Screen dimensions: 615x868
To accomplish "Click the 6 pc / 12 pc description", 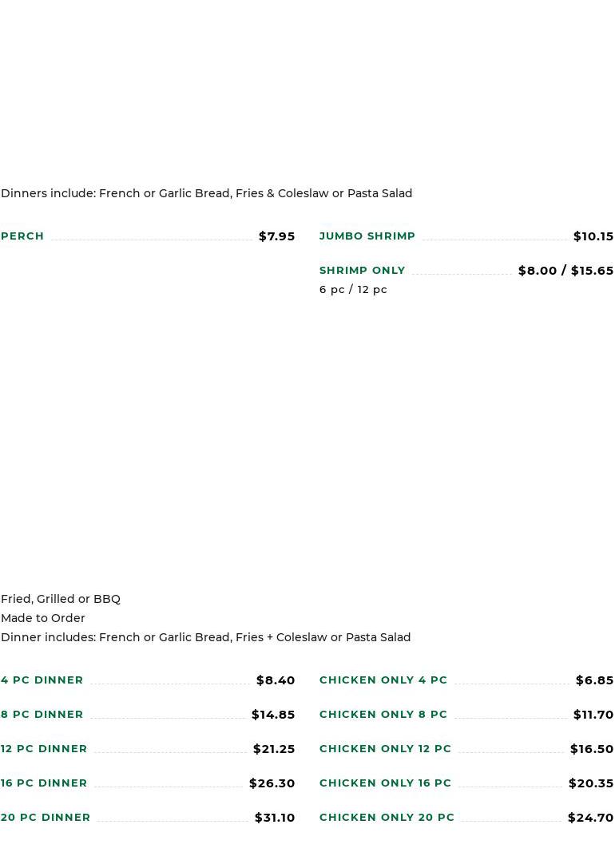I will pos(353,290).
